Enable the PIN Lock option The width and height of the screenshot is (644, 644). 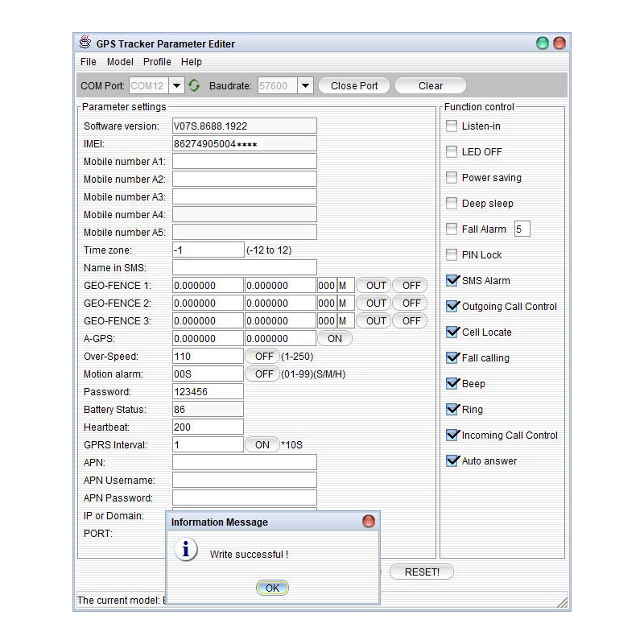point(451,254)
